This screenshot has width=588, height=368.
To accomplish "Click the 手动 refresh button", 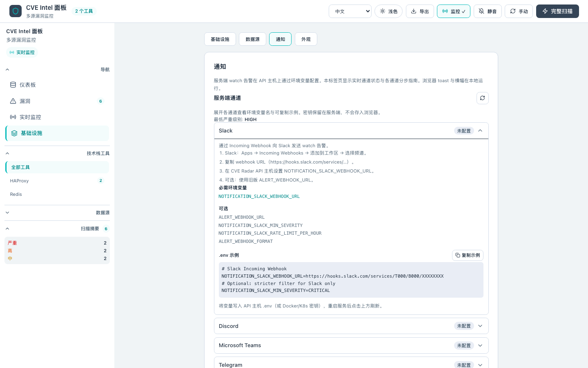I will pos(519,11).
